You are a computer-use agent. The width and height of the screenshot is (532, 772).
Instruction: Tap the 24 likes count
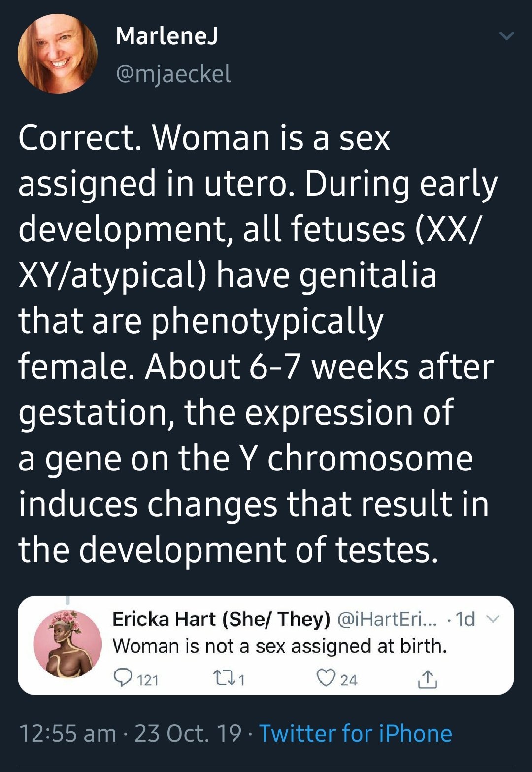click(349, 680)
